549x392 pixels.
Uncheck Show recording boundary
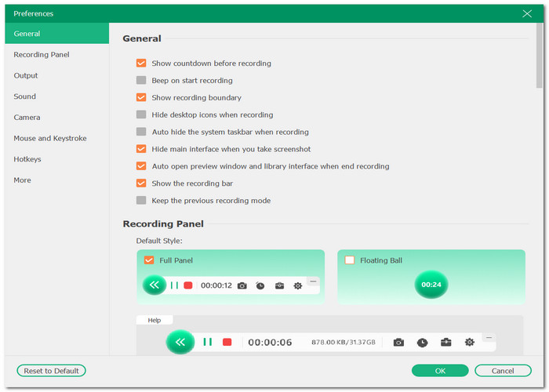141,97
